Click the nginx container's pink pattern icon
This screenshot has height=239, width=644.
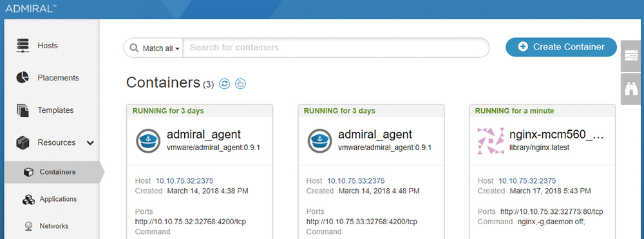[x=490, y=141]
